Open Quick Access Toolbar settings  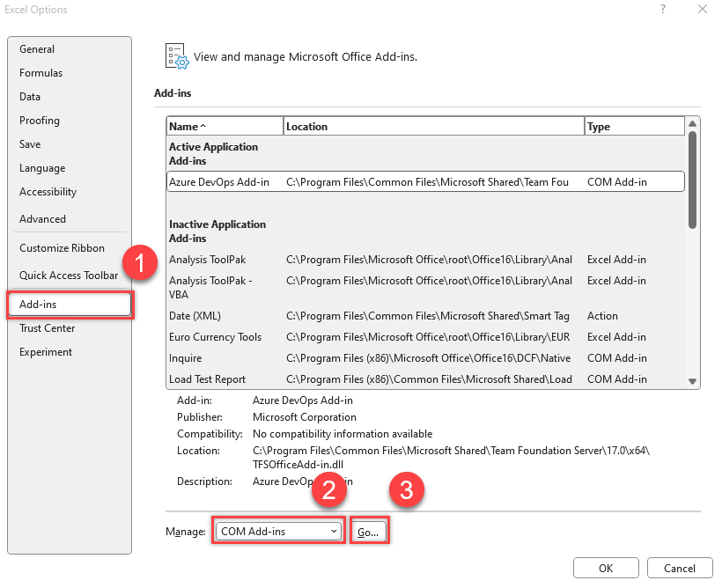click(x=68, y=276)
